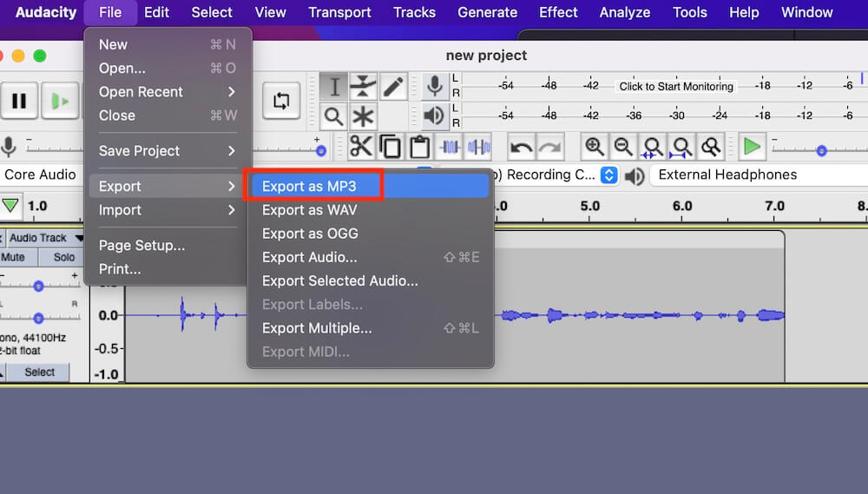
Task: Expand the Save Project submenu
Action: (168, 151)
